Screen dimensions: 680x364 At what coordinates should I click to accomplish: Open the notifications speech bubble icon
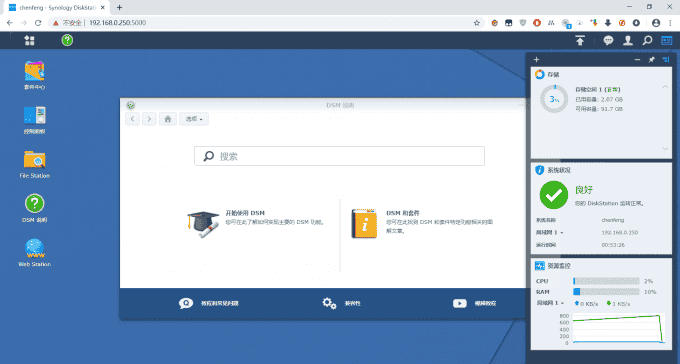[x=608, y=40]
